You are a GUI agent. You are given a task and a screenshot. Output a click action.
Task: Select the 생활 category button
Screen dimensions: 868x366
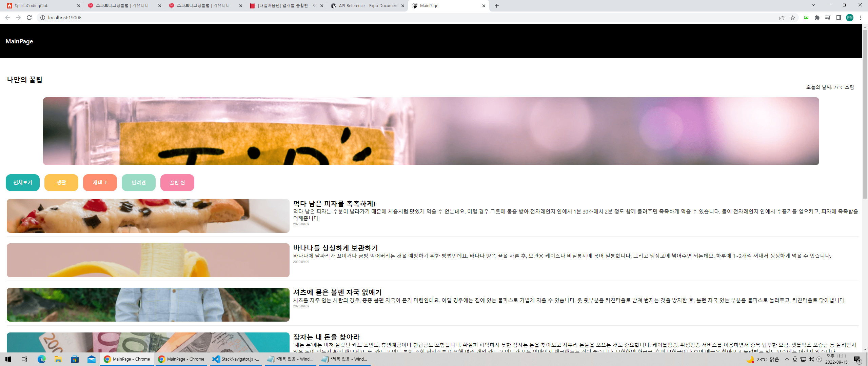[x=61, y=183]
